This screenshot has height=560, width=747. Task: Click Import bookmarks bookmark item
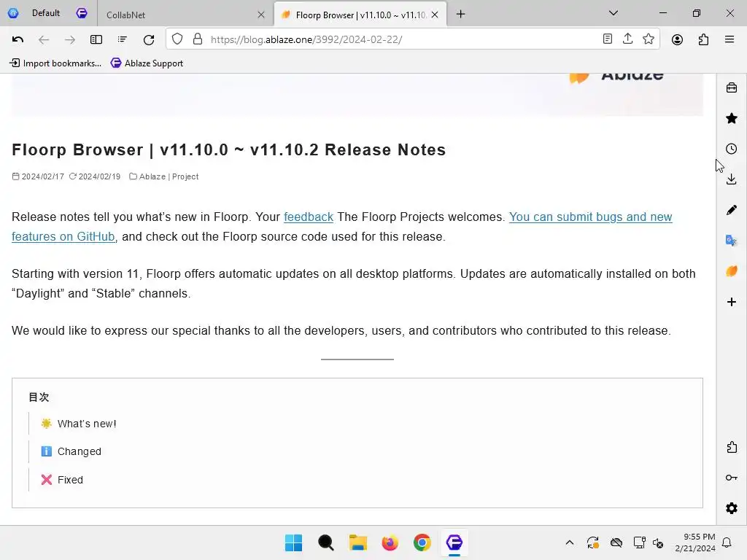[55, 63]
